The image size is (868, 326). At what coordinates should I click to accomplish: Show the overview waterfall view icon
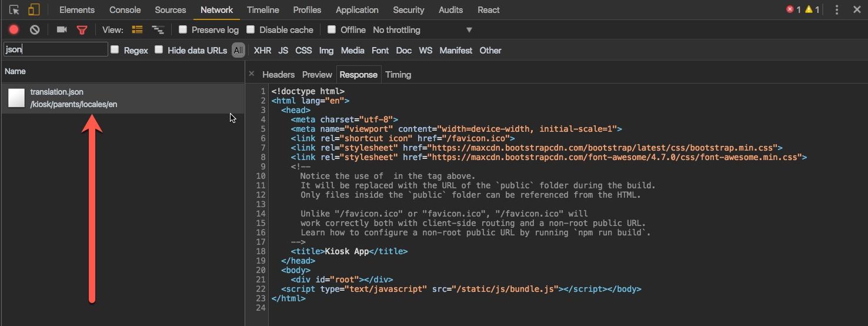pos(158,29)
